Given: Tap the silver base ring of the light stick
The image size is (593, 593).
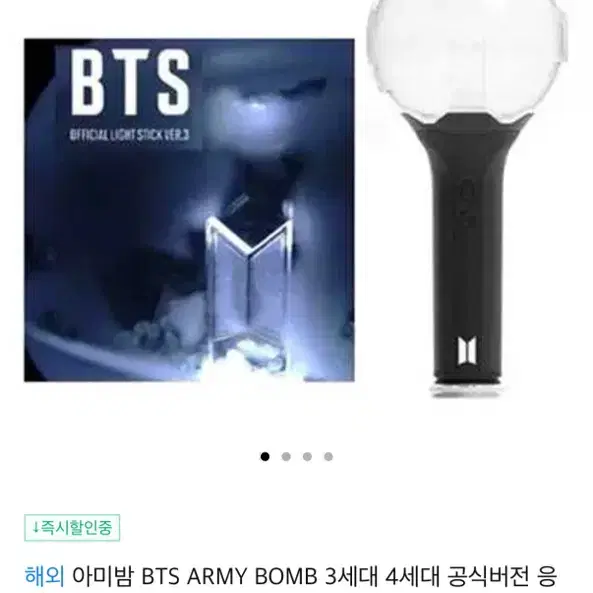Looking at the screenshot, I should [x=467, y=391].
